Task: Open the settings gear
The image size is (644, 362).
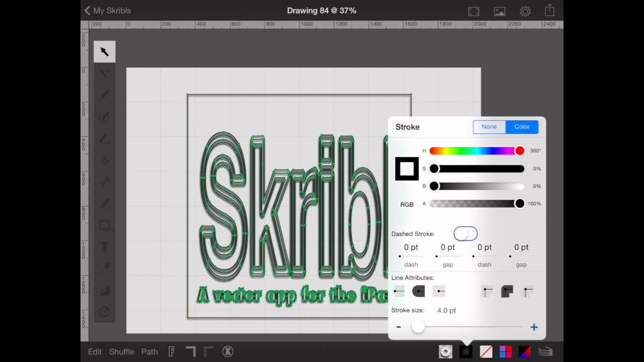Action: point(525,11)
